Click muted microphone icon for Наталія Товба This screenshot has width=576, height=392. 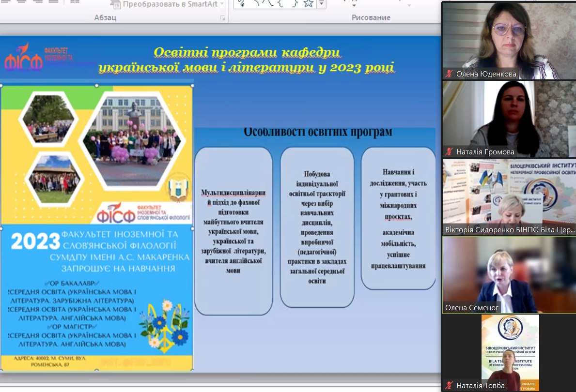point(450,386)
